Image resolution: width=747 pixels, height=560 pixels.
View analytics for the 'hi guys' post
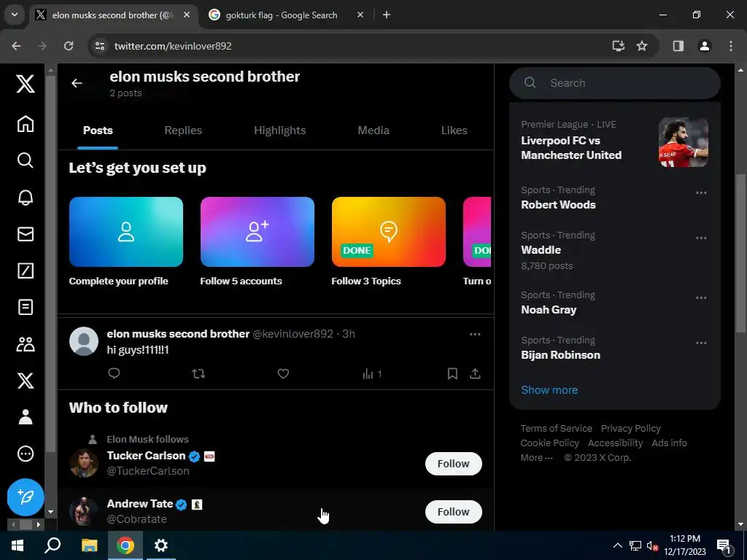372,374
